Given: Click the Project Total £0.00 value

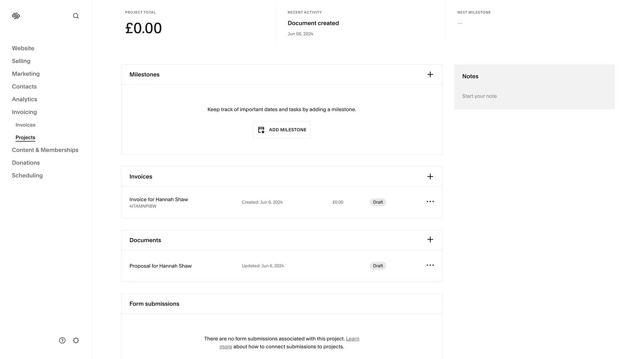Looking at the screenshot, I should click(143, 28).
